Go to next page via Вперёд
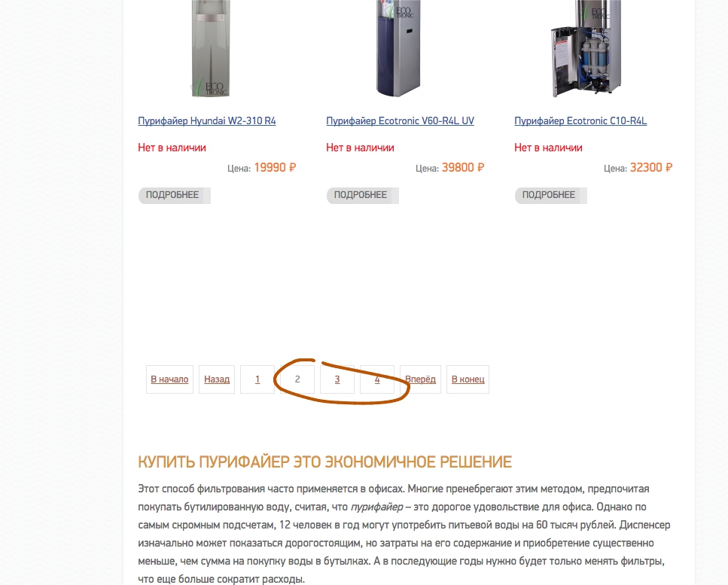Viewport: 728px width, 585px height. coord(420,379)
